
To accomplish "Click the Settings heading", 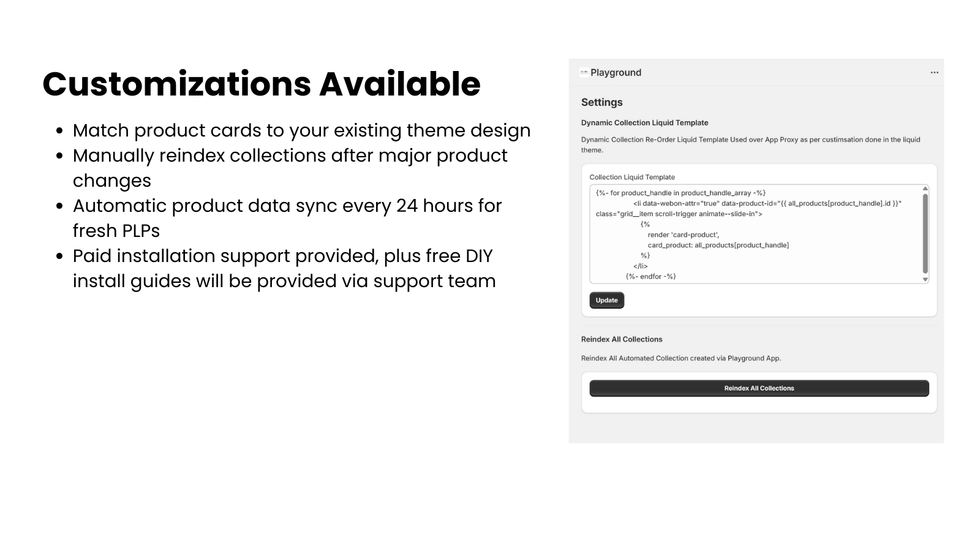I will tap(601, 102).
